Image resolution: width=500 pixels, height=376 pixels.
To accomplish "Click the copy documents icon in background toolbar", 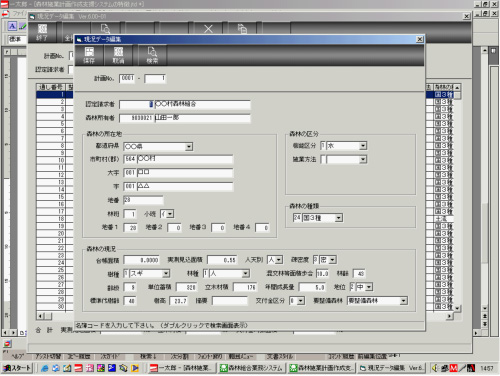I will pos(242,29).
